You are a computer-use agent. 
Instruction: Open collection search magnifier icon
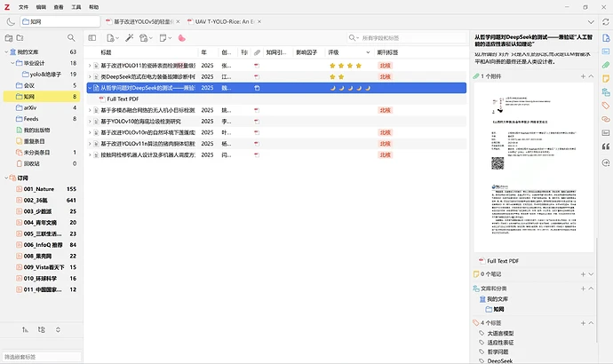point(71,38)
